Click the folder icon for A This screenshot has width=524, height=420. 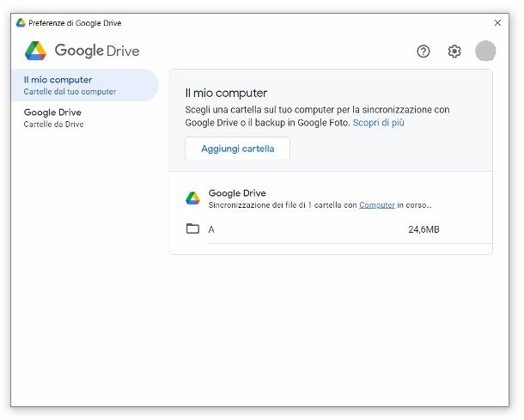pyautogui.click(x=192, y=228)
